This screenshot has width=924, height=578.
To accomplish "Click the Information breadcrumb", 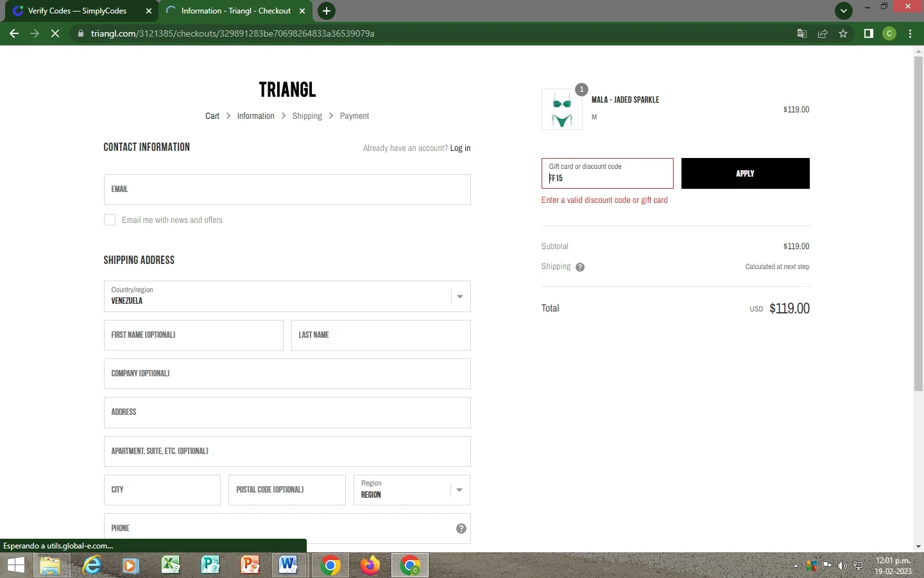I will (255, 116).
